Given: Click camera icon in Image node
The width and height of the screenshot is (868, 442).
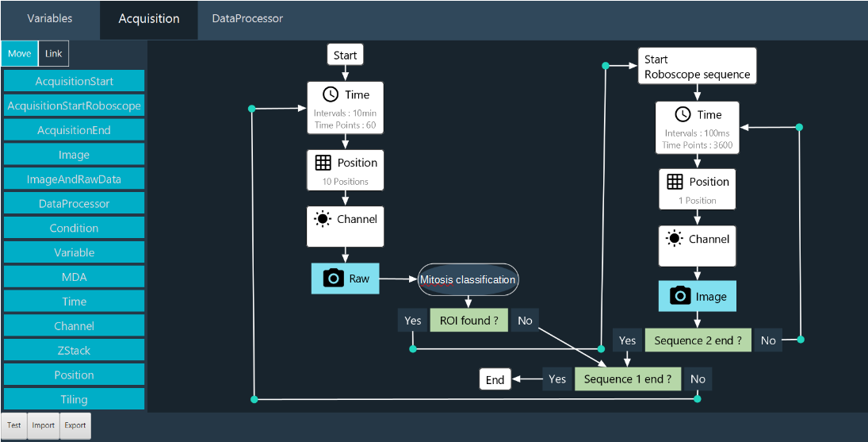Looking at the screenshot, I should [x=680, y=296].
